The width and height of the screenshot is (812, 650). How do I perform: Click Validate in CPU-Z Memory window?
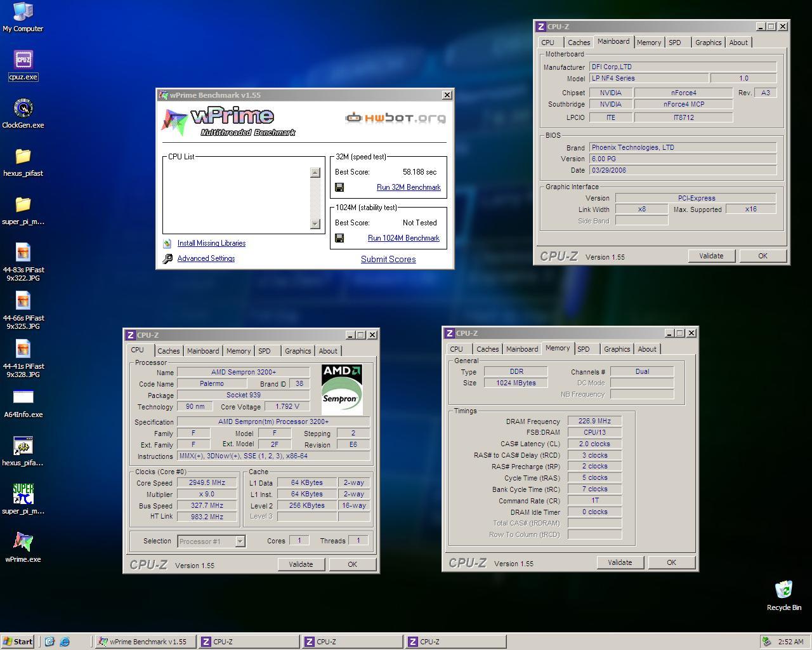(620, 562)
